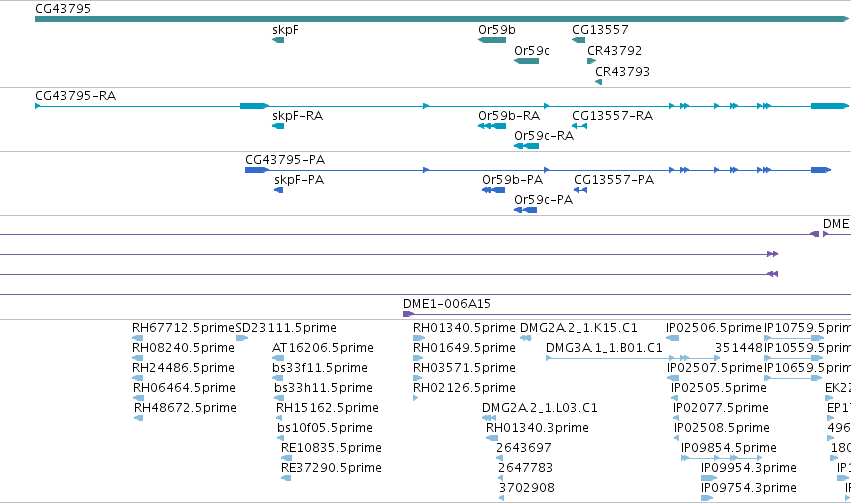This screenshot has height=503, width=851.
Task: Click the CR43792 gene label
Action: click(614, 51)
